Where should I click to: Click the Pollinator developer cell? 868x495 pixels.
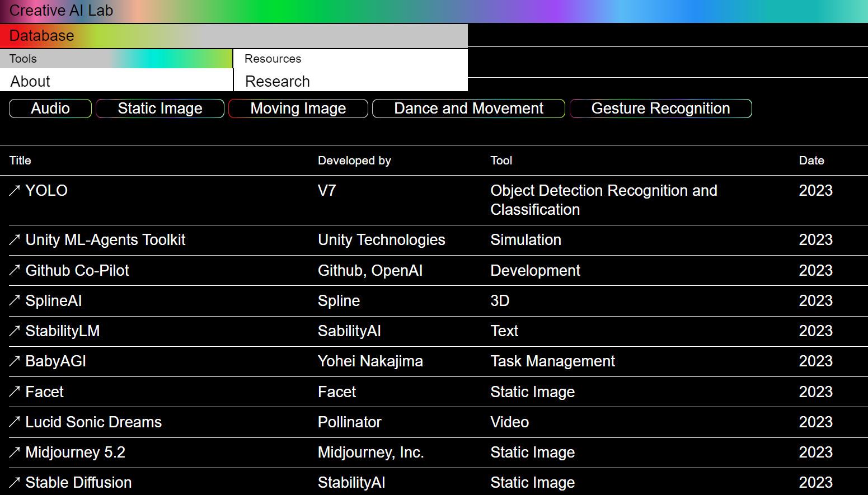click(x=350, y=422)
